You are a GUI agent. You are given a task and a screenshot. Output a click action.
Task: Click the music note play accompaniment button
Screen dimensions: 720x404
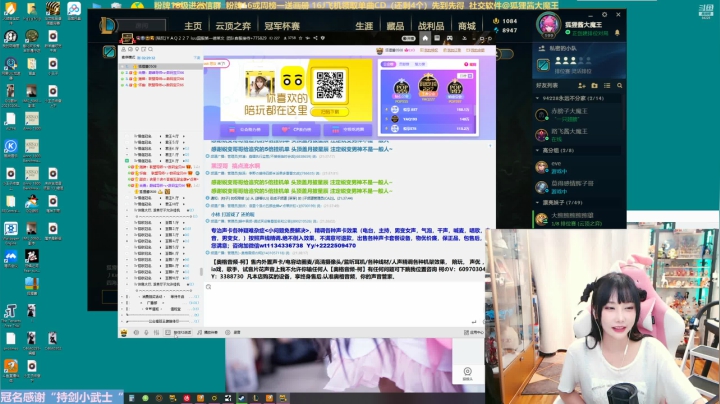coord(207,332)
